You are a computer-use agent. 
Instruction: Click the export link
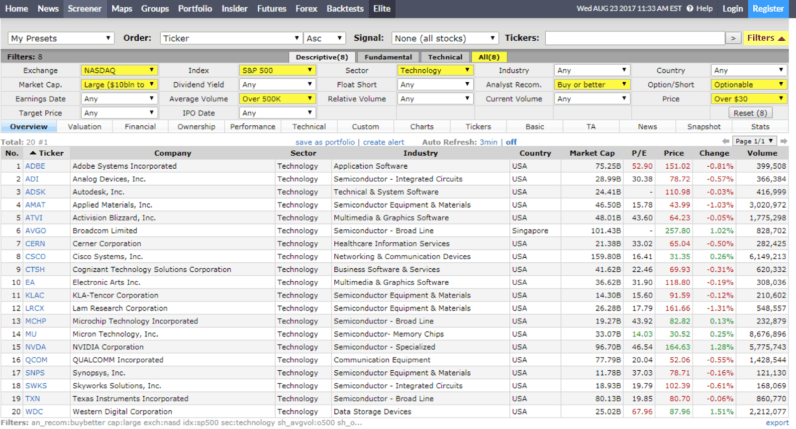[x=777, y=422]
